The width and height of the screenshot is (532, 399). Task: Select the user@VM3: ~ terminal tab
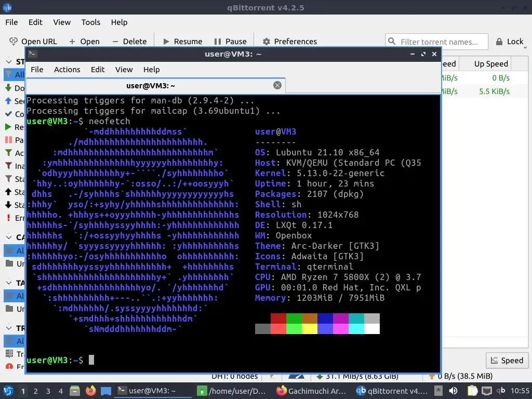click(x=151, y=86)
